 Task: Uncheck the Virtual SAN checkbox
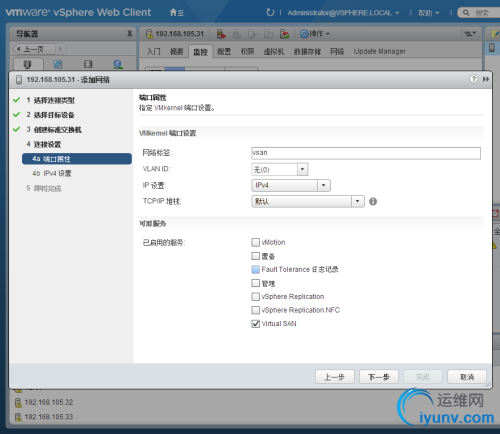(x=255, y=324)
